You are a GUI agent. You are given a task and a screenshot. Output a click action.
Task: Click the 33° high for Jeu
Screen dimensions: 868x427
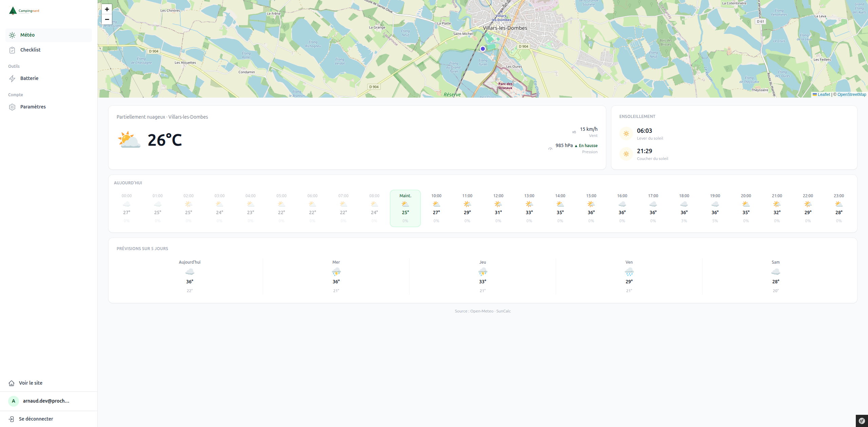point(482,282)
